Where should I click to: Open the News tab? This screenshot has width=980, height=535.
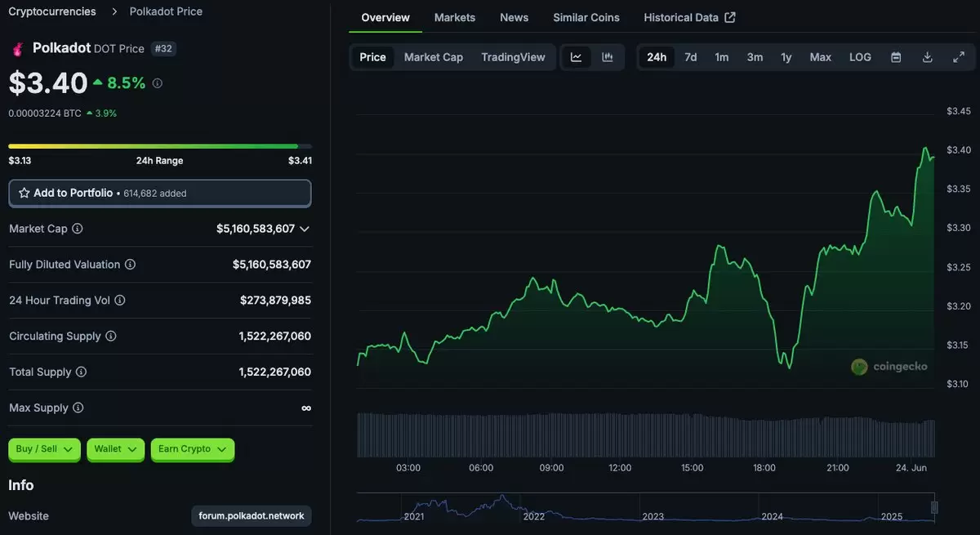(514, 17)
